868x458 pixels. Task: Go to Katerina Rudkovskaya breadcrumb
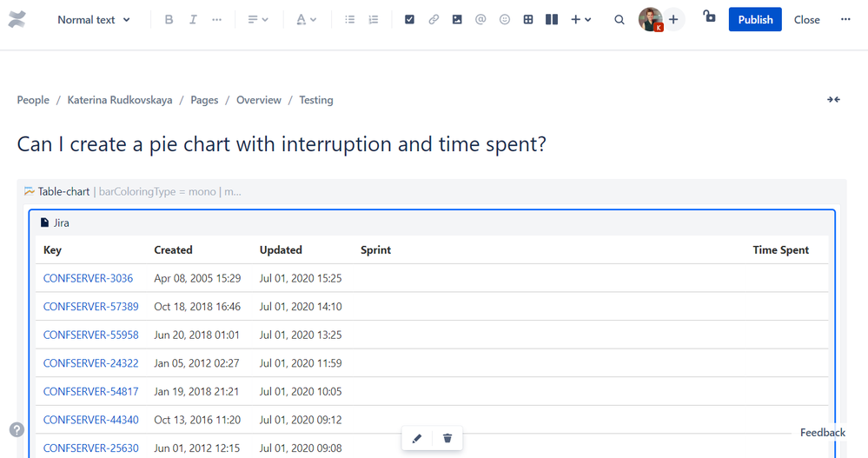120,100
